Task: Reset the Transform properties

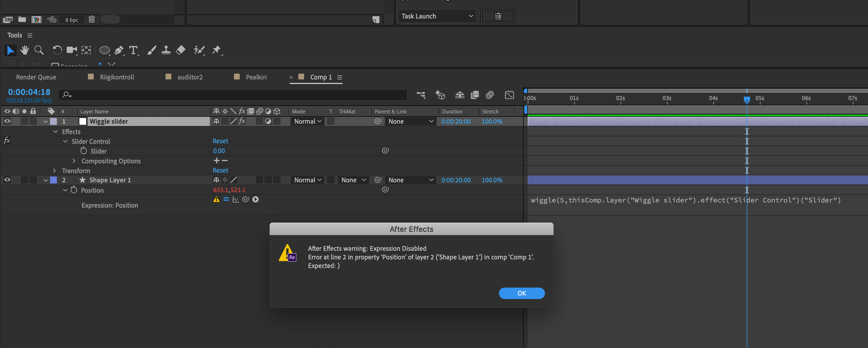Action: pos(220,170)
